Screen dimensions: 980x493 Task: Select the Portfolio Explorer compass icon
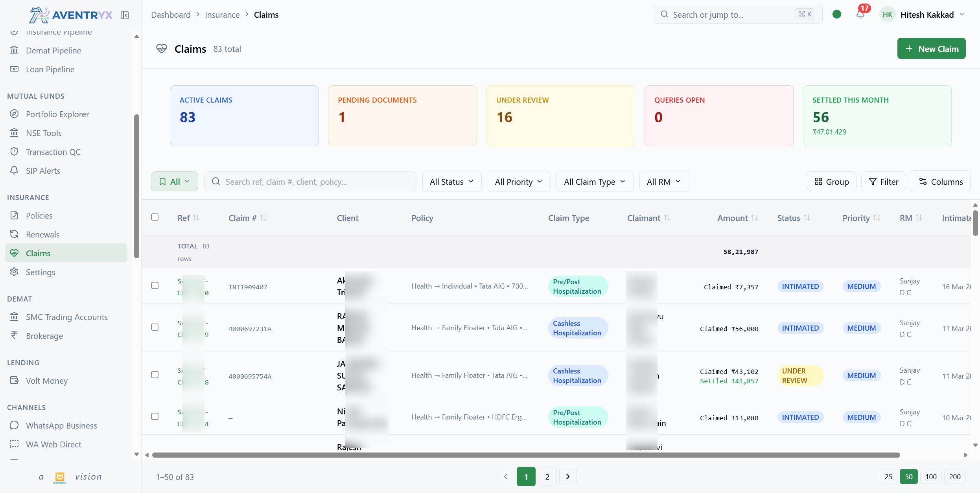(14, 114)
